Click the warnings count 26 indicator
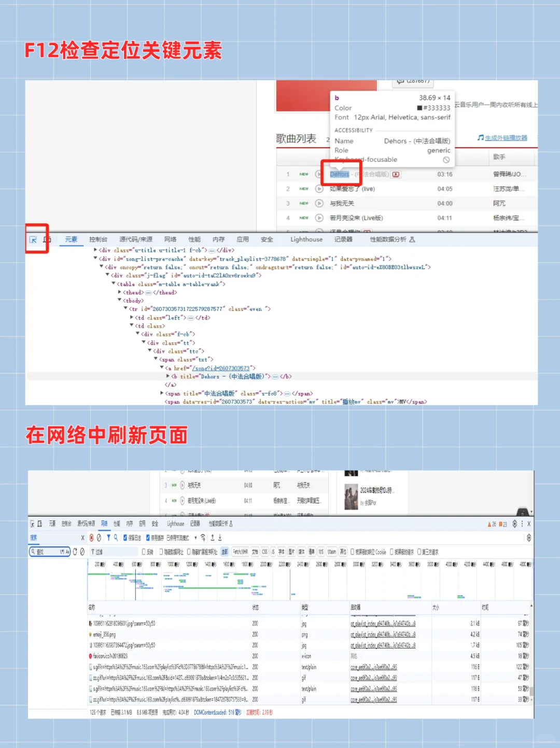The width and height of the screenshot is (560, 748). pyautogui.click(x=492, y=524)
